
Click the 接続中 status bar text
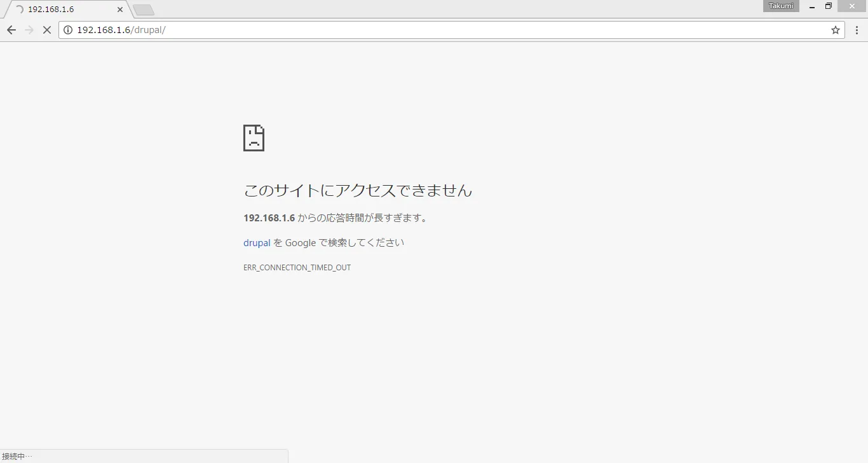pos(17,456)
